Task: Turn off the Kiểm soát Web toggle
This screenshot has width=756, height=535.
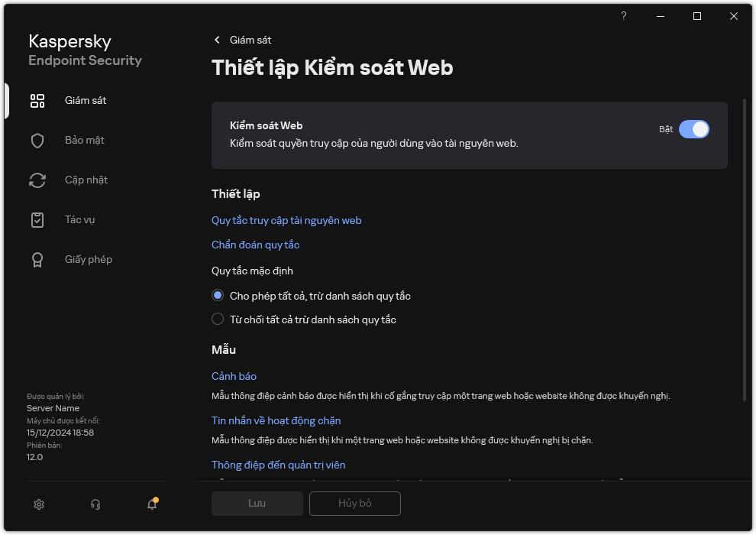Action: pyautogui.click(x=693, y=129)
